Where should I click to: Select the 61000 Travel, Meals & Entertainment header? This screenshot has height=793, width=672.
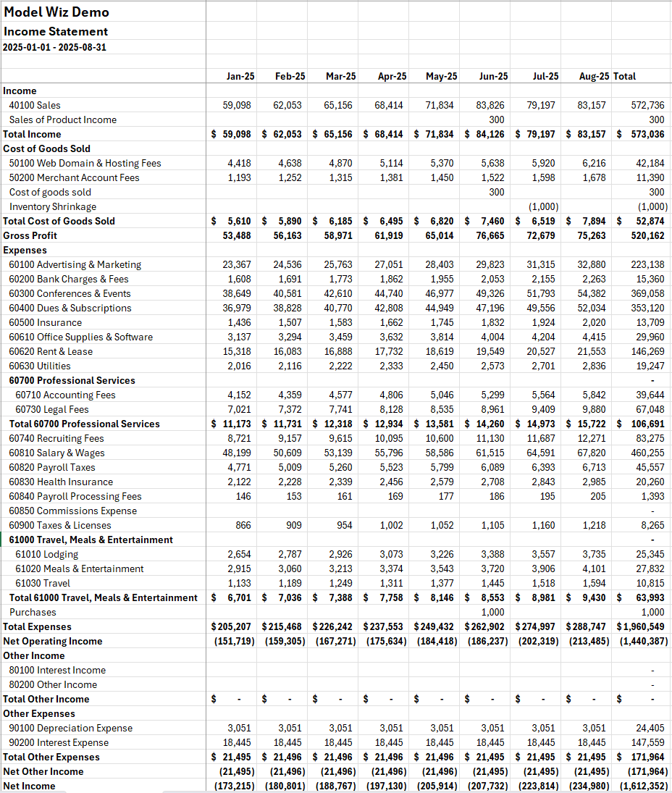click(x=91, y=540)
